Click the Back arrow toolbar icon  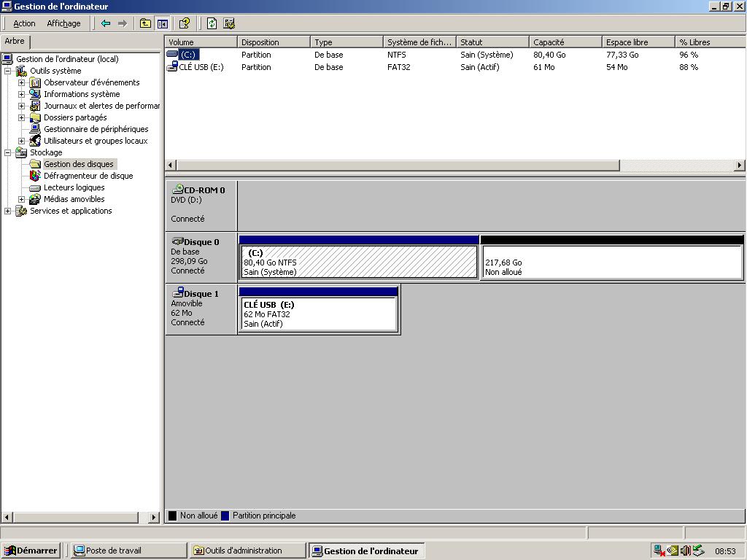pyautogui.click(x=106, y=23)
